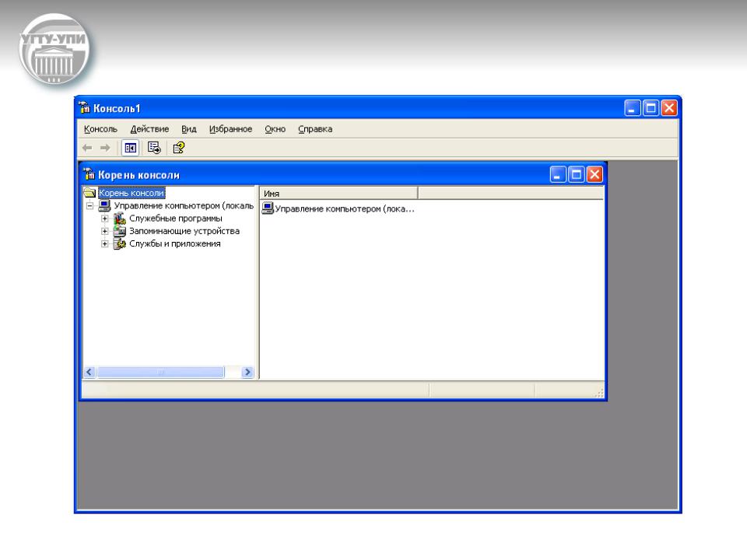Click the Forward arrow toolbar button

(x=105, y=148)
